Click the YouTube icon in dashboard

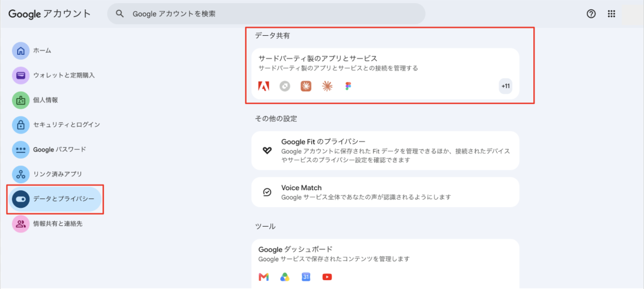(x=327, y=277)
